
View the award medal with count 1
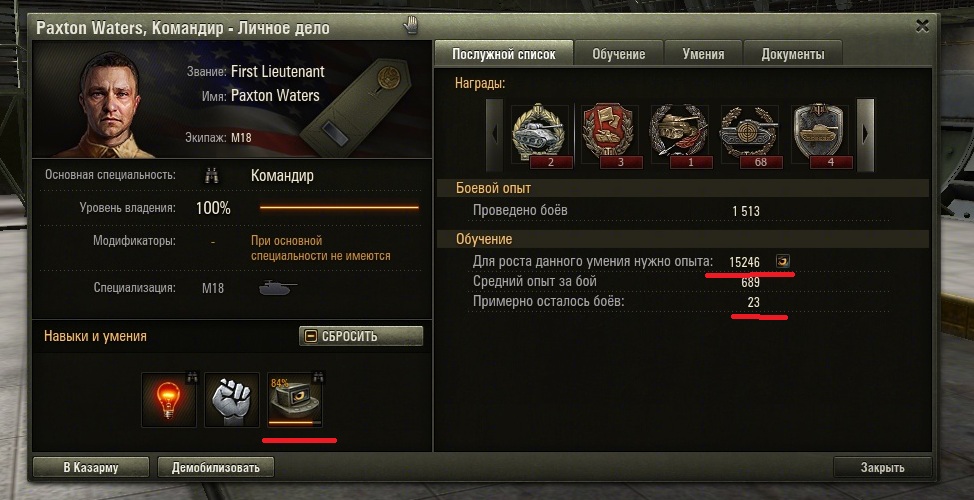click(x=679, y=135)
